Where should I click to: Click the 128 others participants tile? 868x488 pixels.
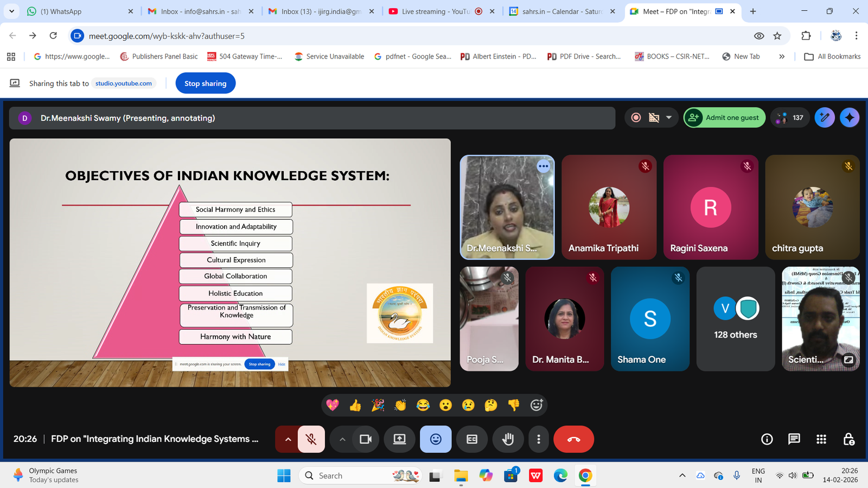(735, 319)
